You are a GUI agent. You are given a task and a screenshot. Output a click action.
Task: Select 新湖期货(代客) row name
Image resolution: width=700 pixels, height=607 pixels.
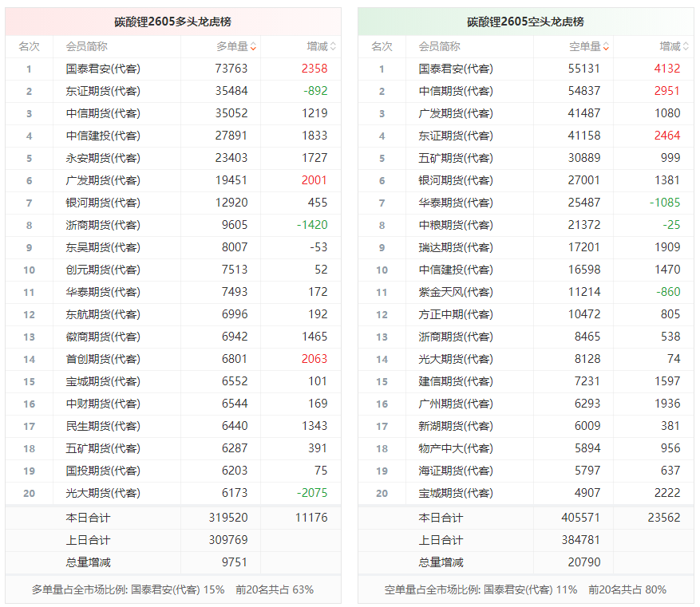[x=455, y=426]
